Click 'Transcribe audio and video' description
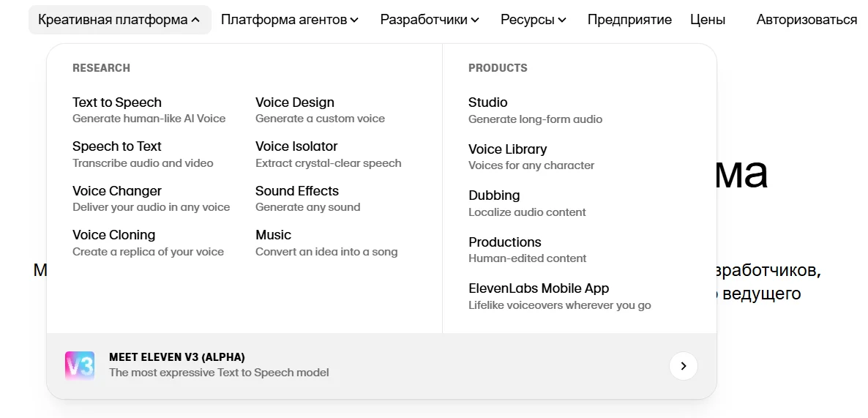This screenshot has width=868, height=418. tap(143, 163)
